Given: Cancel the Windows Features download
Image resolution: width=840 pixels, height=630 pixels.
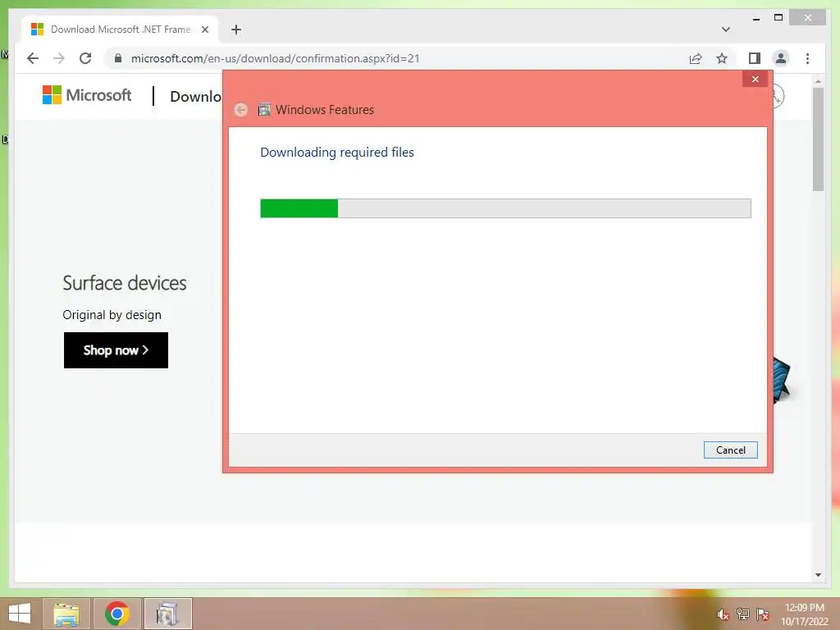Looking at the screenshot, I should pyautogui.click(x=730, y=450).
